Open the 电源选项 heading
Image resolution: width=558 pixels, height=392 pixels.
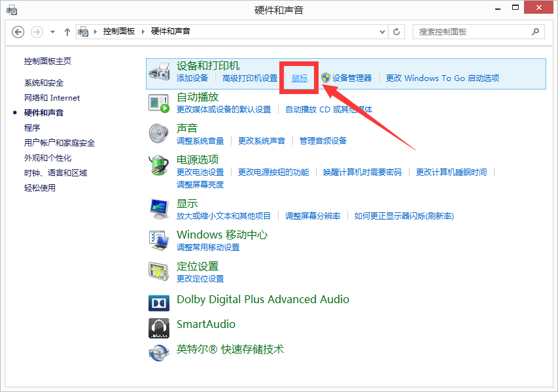tap(198, 159)
